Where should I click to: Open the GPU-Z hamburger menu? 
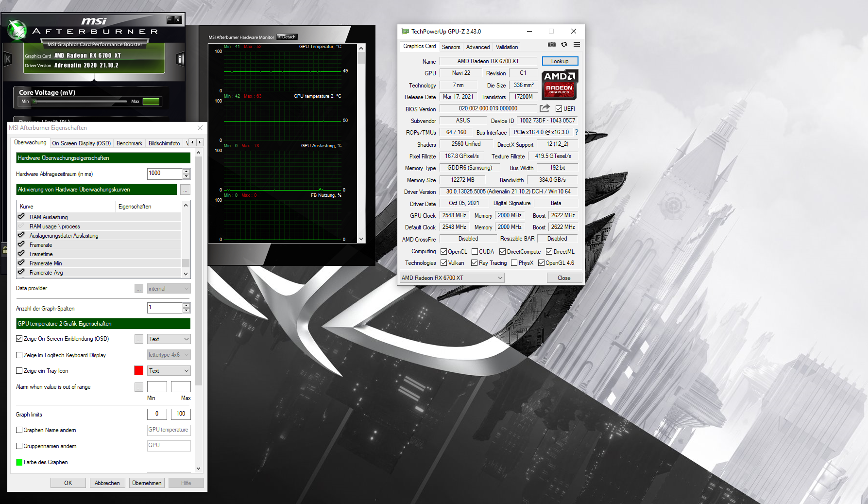pyautogui.click(x=577, y=44)
